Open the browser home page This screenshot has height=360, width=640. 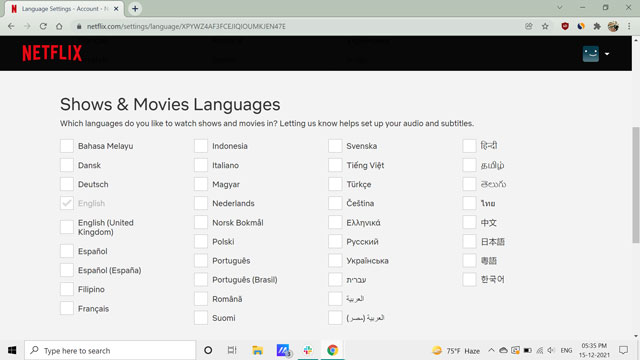(x=59, y=26)
